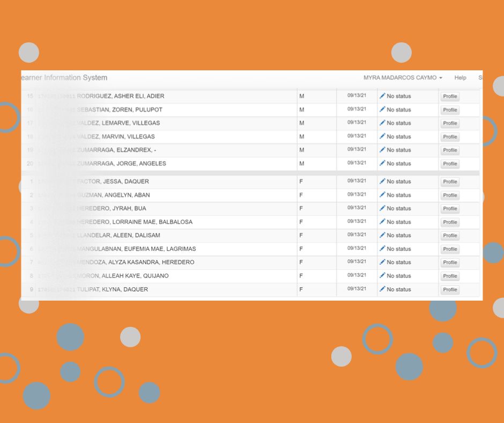Open Profile for Guzman, Angelyn
Image resolution: width=504 pixels, height=423 pixels.
pos(450,195)
